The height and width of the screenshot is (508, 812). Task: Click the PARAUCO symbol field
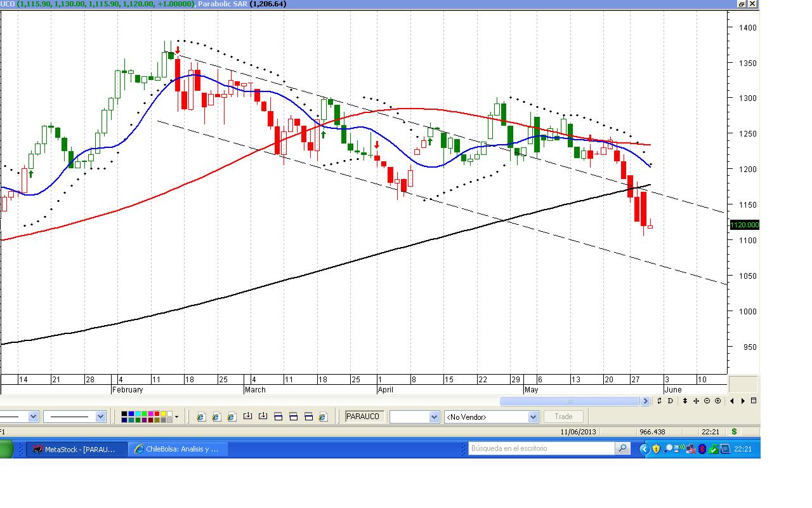365,417
